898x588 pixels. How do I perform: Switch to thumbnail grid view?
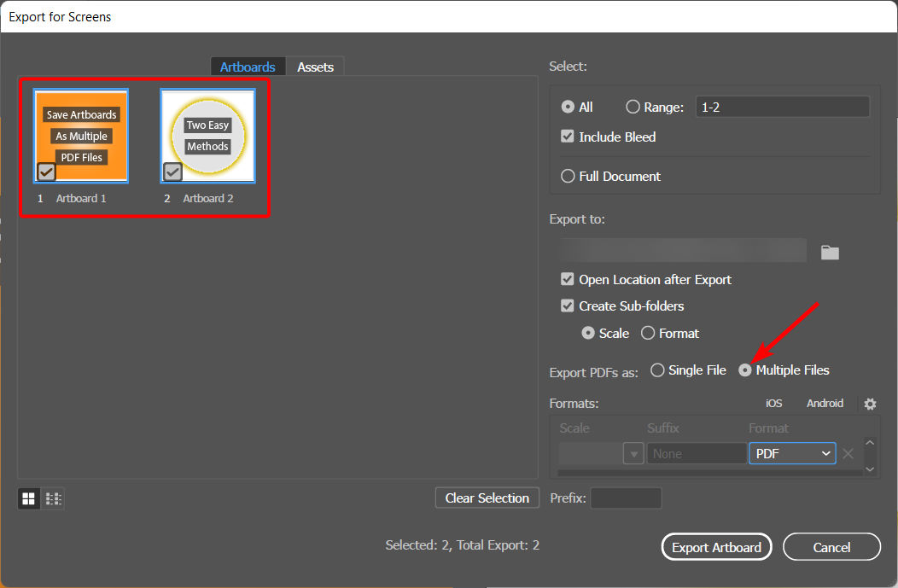coord(28,498)
